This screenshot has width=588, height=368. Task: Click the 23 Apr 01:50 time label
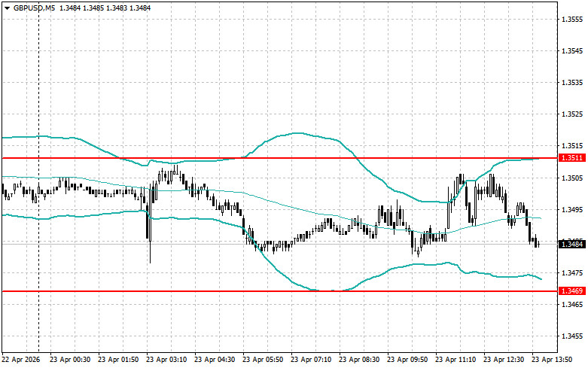click(x=118, y=360)
